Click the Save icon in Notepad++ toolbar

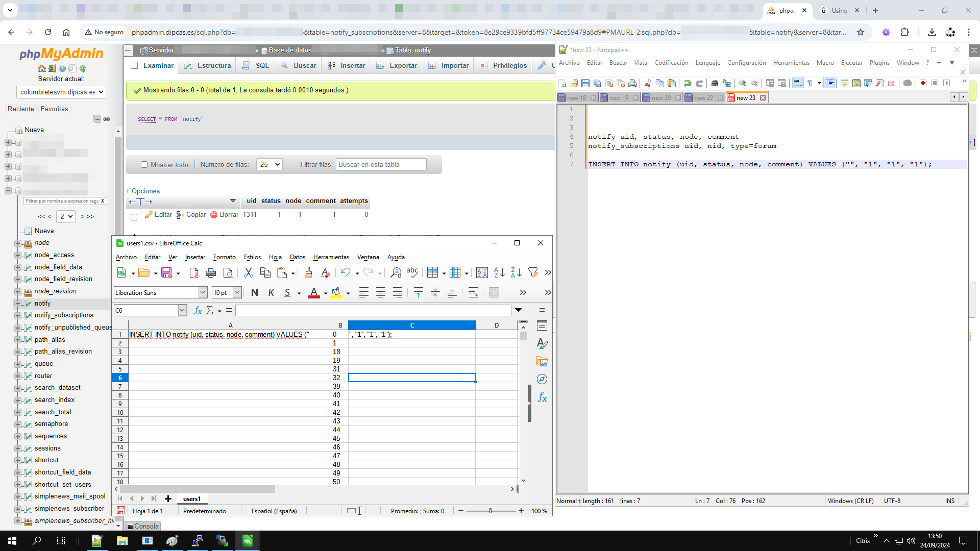(x=585, y=83)
